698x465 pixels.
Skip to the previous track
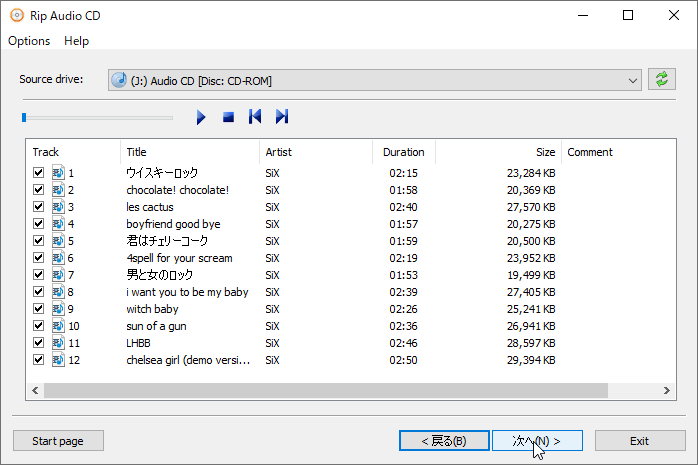pyautogui.click(x=255, y=117)
